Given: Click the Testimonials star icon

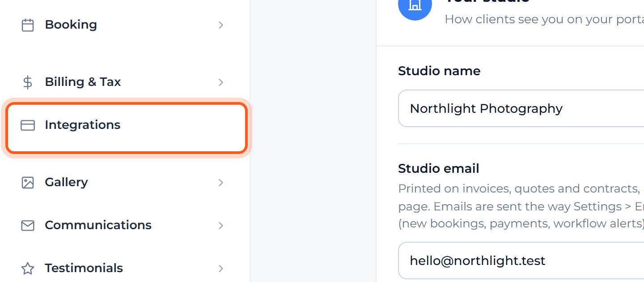Looking at the screenshot, I should (28, 269).
